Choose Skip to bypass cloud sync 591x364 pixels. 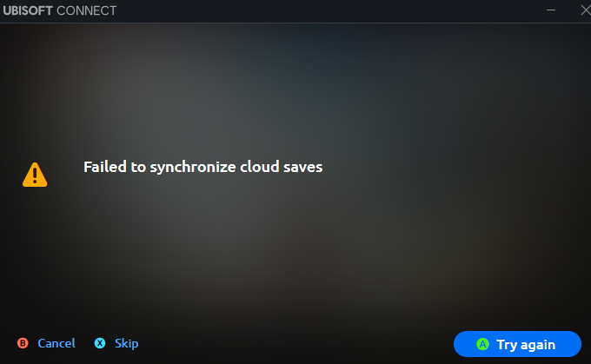[126, 343]
